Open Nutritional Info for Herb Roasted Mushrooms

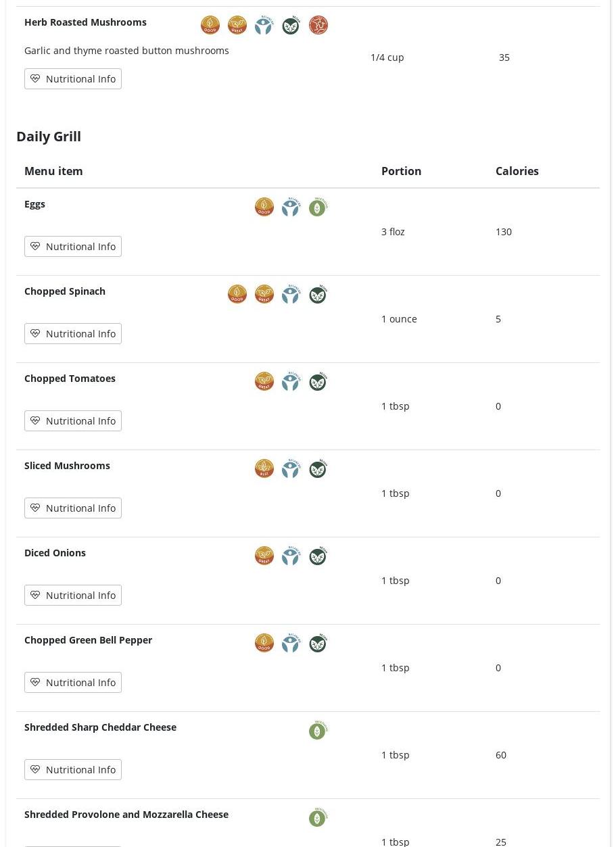[x=73, y=79]
